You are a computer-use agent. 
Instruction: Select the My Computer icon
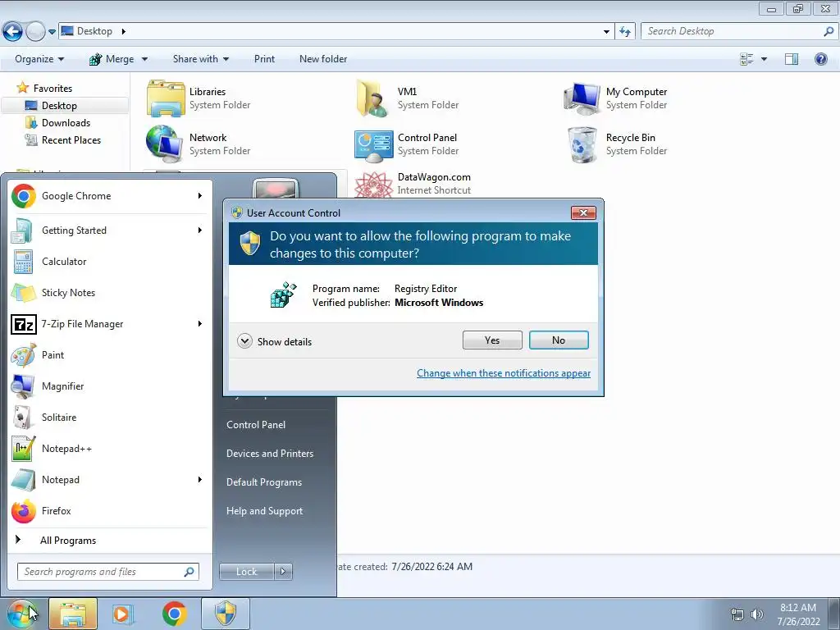click(x=582, y=98)
